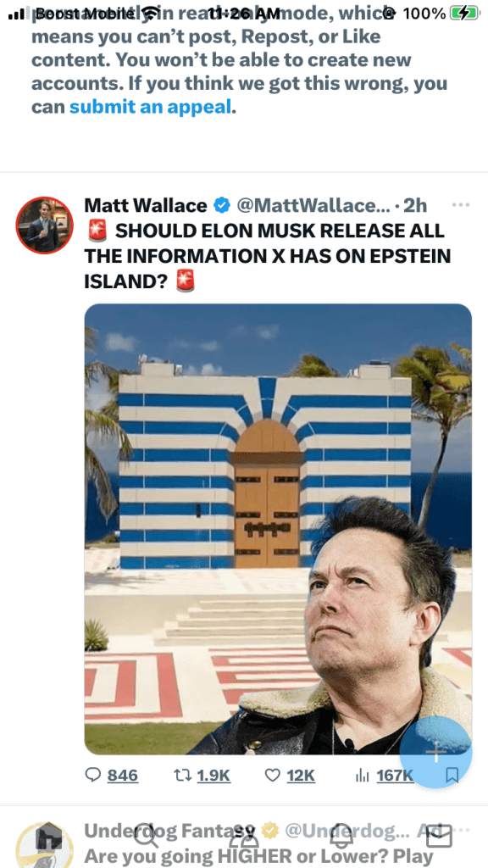Open reply icon on Matt Wallace post
Viewport: 488px width, 868px height.
93,775
